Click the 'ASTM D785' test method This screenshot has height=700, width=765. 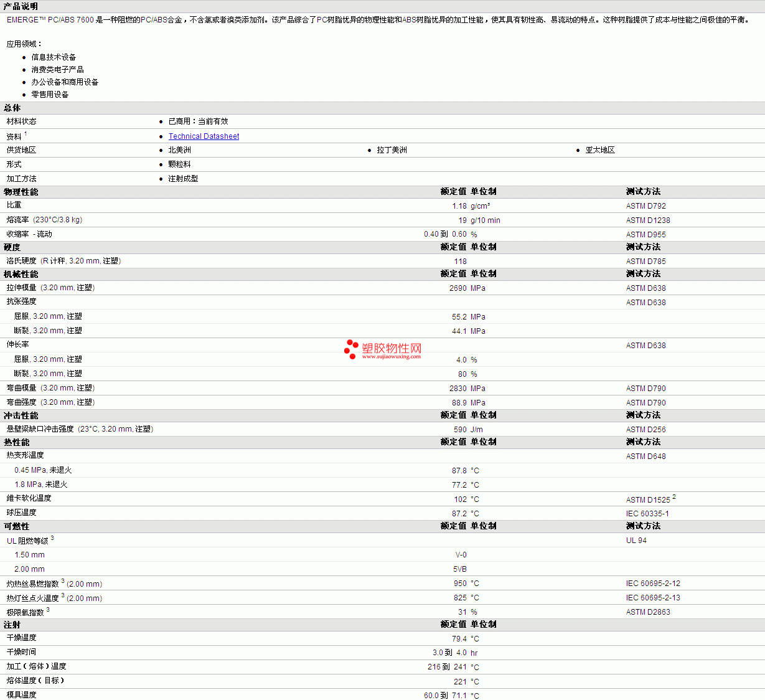click(646, 262)
